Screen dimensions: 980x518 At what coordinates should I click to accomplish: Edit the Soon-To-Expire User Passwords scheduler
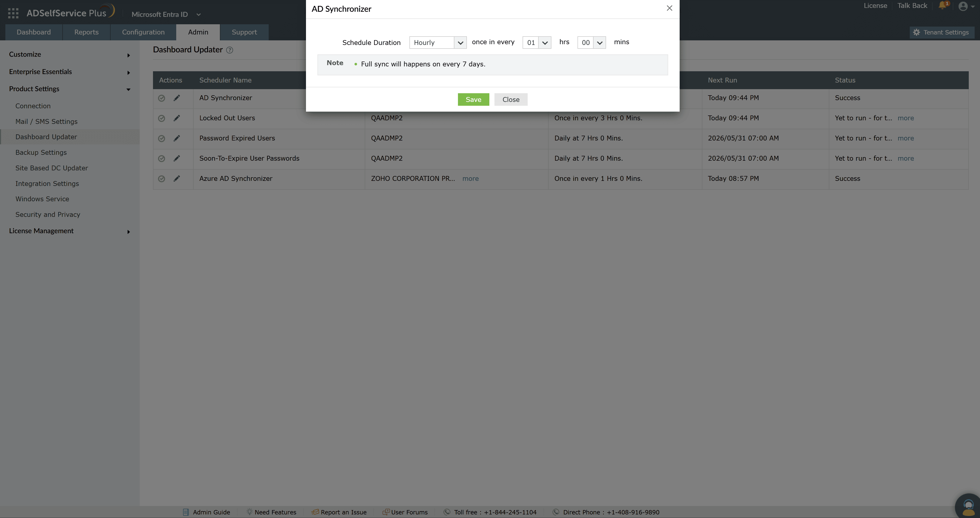click(x=176, y=159)
